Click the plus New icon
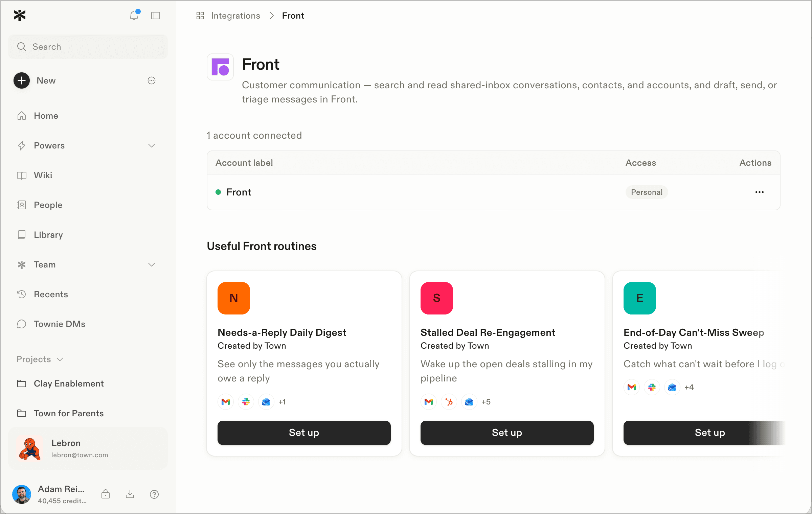 tap(22, 80)
